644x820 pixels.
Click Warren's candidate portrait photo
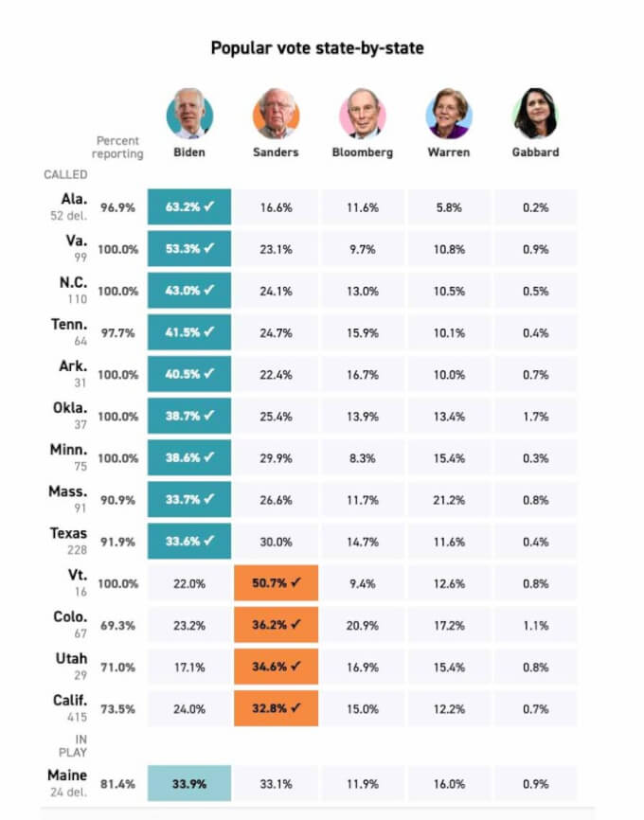449,114
